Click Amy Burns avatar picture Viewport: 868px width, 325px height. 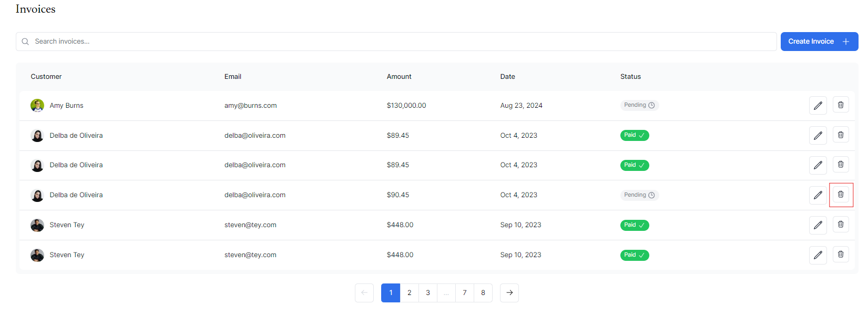pos(37,106)
